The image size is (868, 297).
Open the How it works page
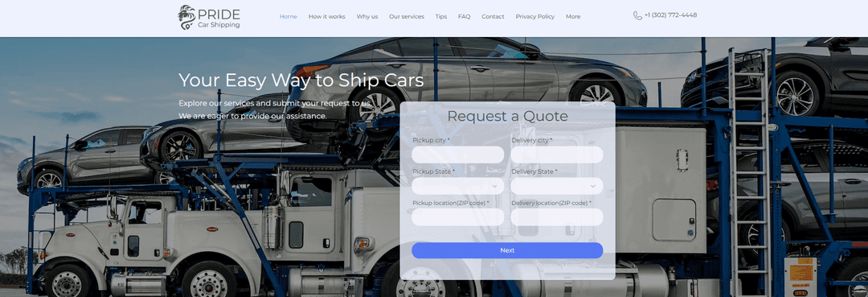point(326,17)
